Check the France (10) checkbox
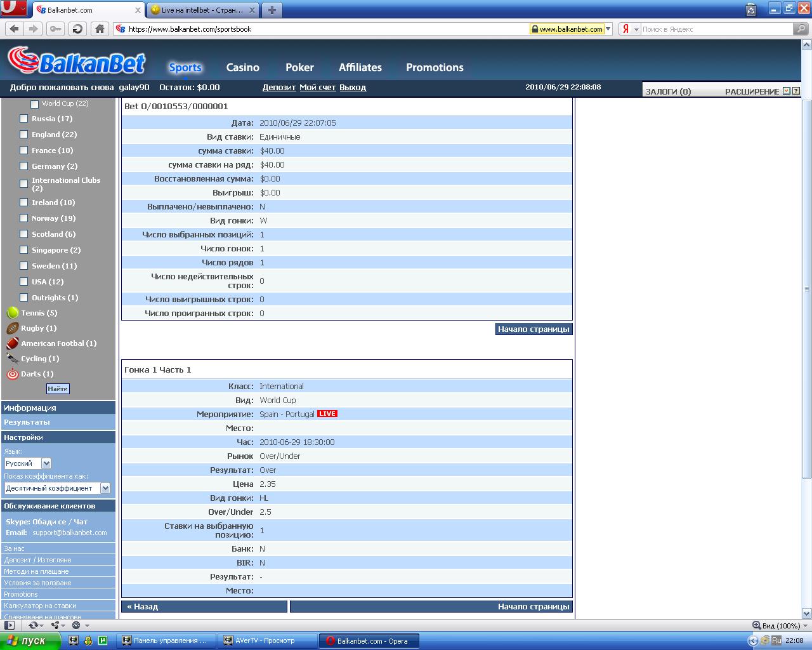Screen dimensions: 812x650 23,150
